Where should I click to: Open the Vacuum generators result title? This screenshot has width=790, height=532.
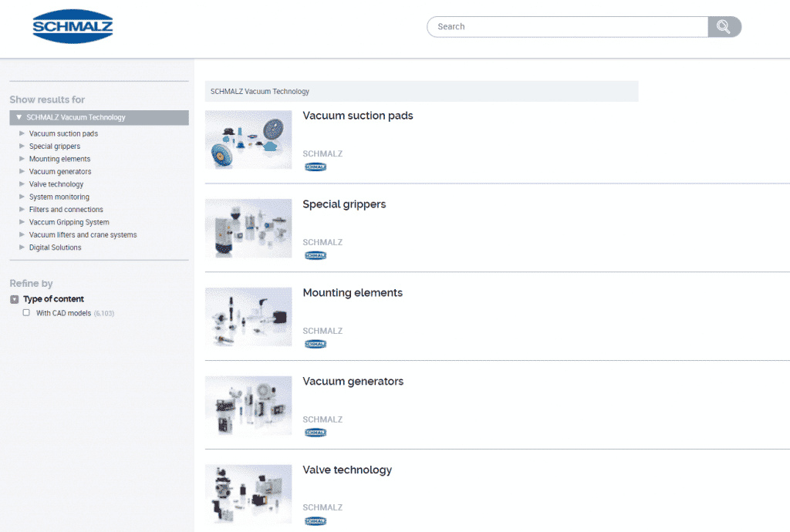pyautogui.click(x=353, y=382)
